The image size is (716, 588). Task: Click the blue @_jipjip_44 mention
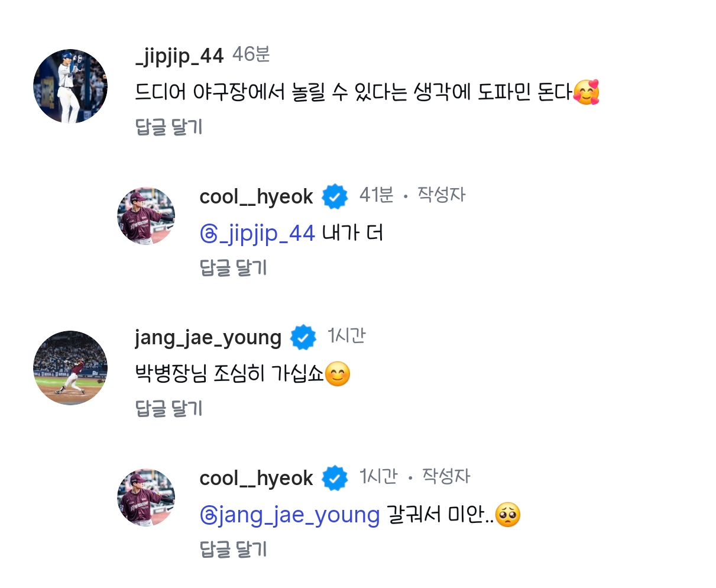pyautogui.click(x=257, y=234)
